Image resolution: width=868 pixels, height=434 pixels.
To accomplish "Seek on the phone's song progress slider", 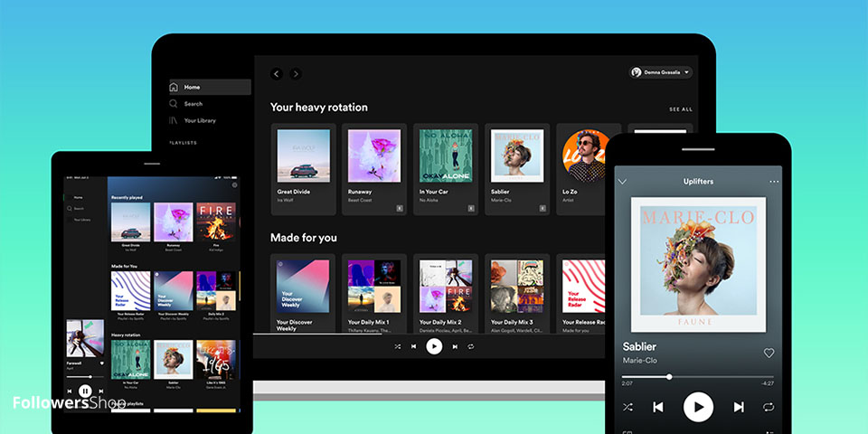I will [697, 376].
